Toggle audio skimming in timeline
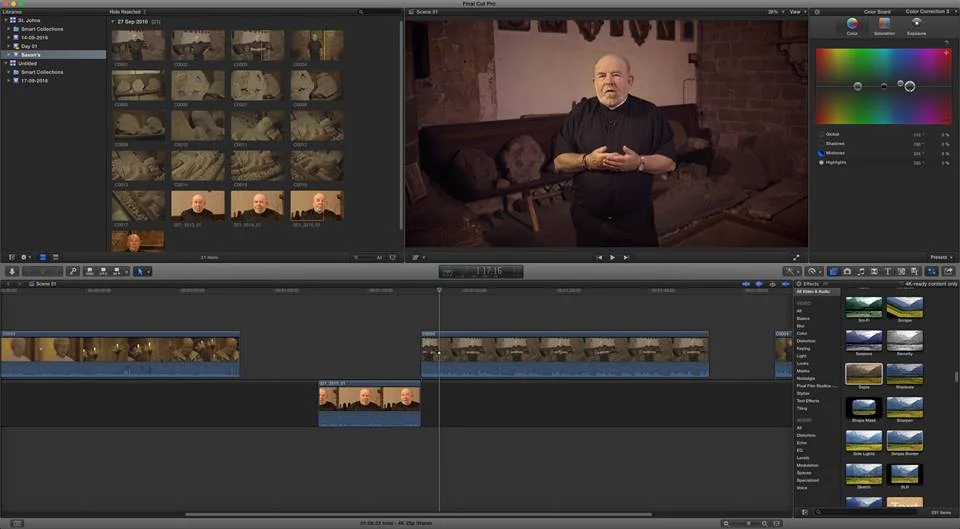 [x=759, y=284]
